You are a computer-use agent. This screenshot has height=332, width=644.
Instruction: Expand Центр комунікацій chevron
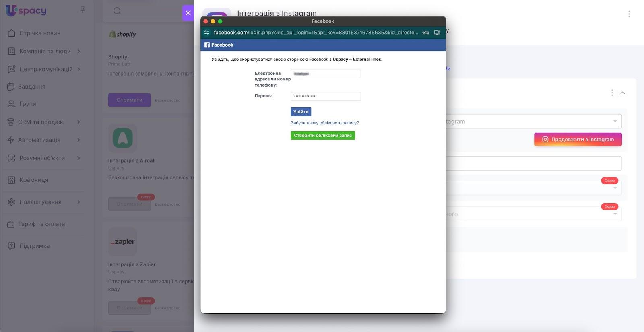coord(79,69)
